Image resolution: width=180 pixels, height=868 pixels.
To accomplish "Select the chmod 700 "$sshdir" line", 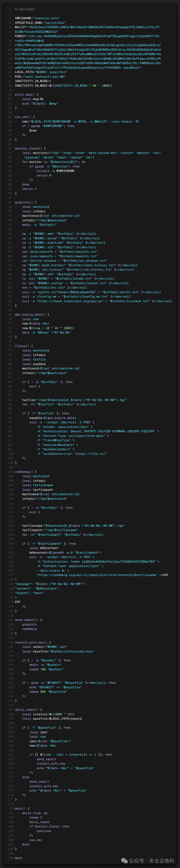I will click(x=46, y=669).
